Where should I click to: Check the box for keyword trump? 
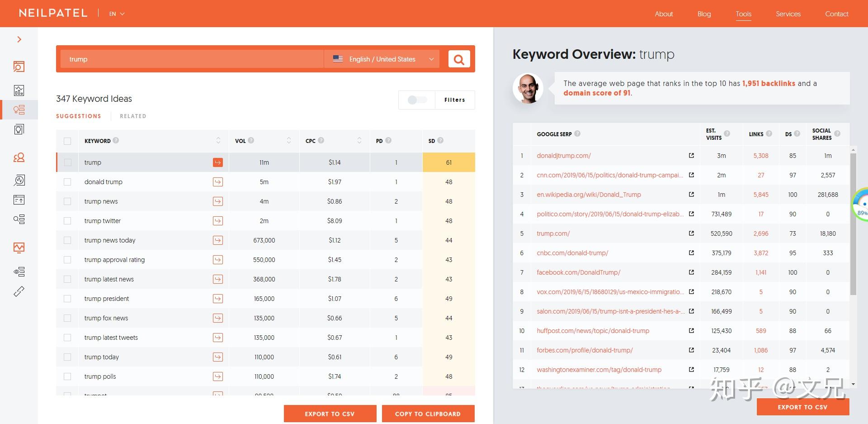point(68,162)
